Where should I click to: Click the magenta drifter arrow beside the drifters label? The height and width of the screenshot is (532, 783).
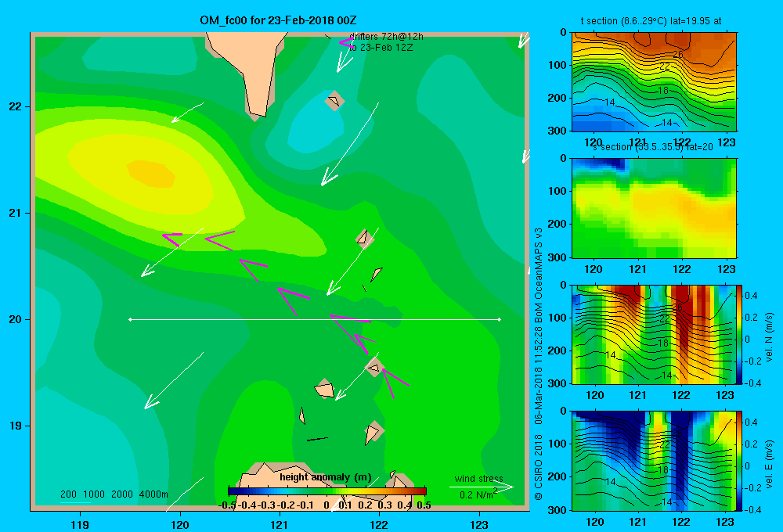[x=347, y=42]
